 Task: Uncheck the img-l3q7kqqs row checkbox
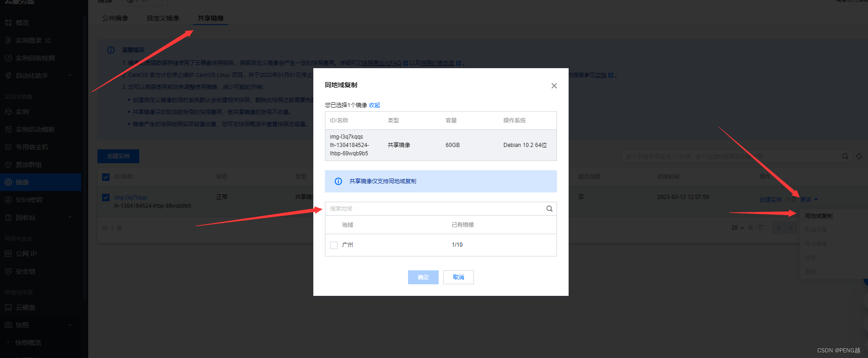[106, 198]
